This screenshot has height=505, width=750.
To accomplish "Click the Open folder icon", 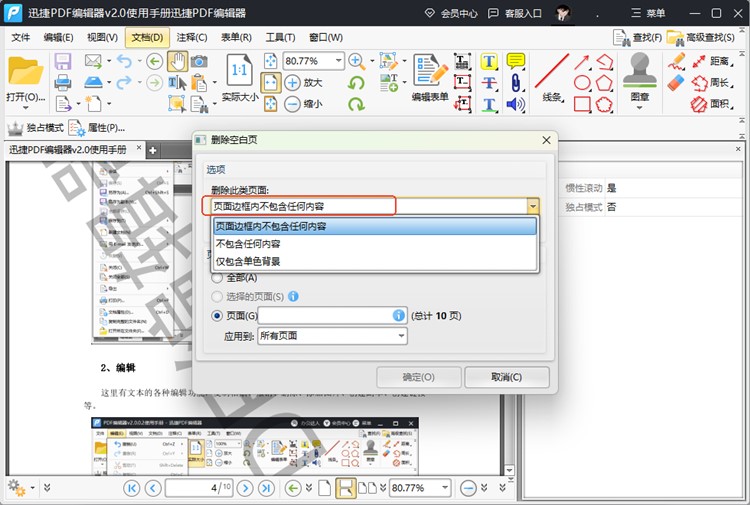I will tap(25, 71).
